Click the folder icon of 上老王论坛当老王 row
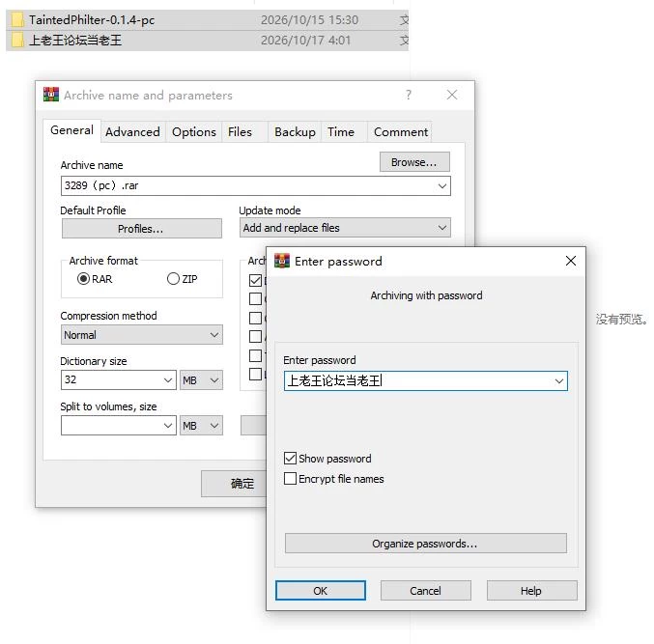 (x=17, y=40)
